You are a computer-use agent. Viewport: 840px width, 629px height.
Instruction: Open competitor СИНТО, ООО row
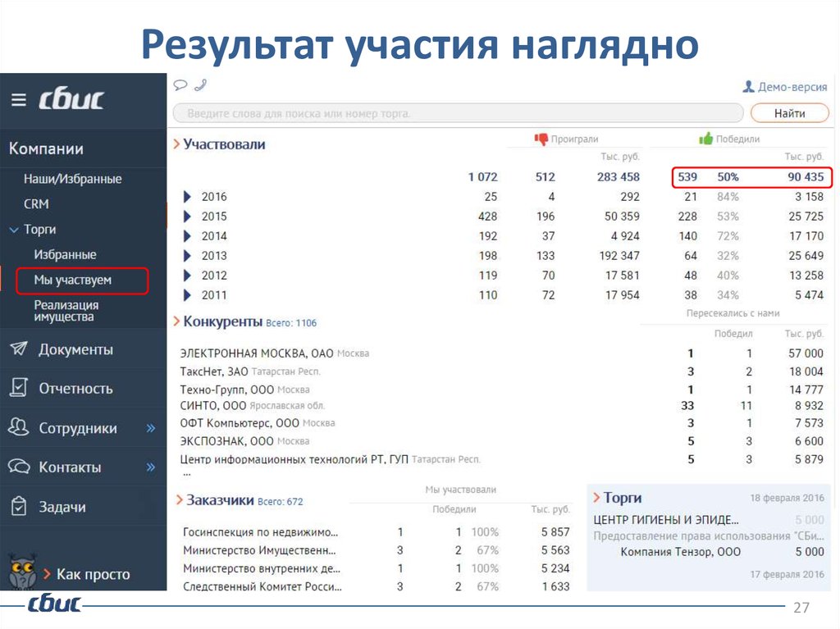click(212, 405)
